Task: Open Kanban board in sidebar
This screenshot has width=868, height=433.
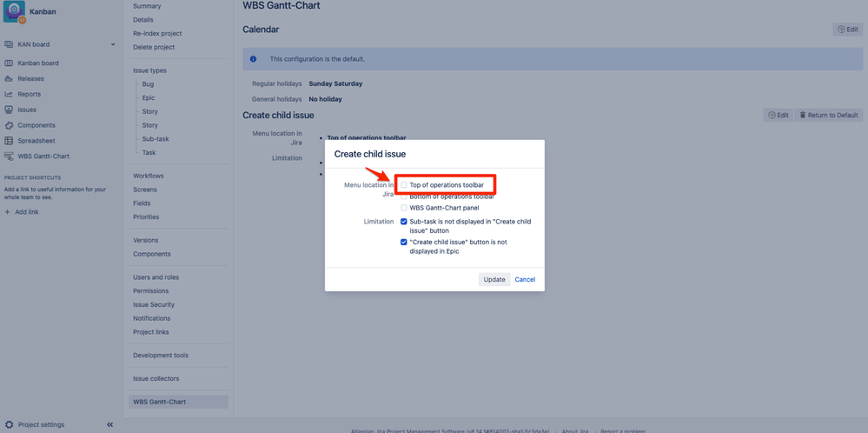Action: 37,63
